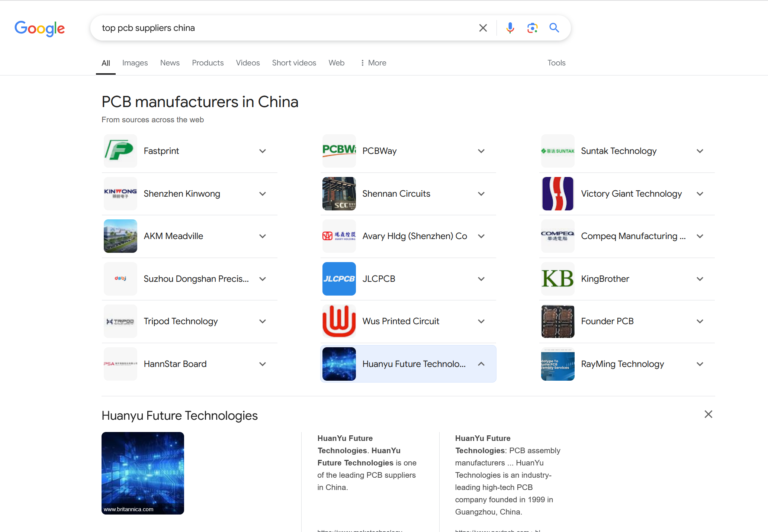Screen dimensions: 768x532
Task: Expand the Shennan Circuits entry
Action: [x=481, y=193]
